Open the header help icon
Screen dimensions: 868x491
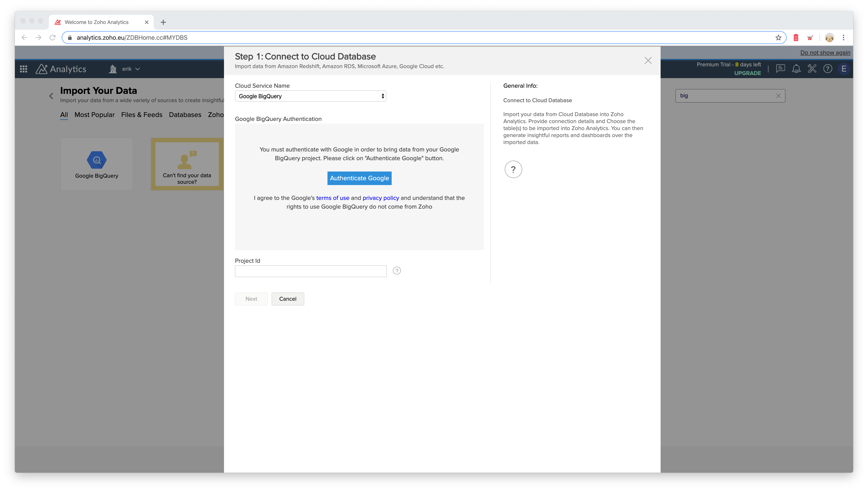point(828,69)
